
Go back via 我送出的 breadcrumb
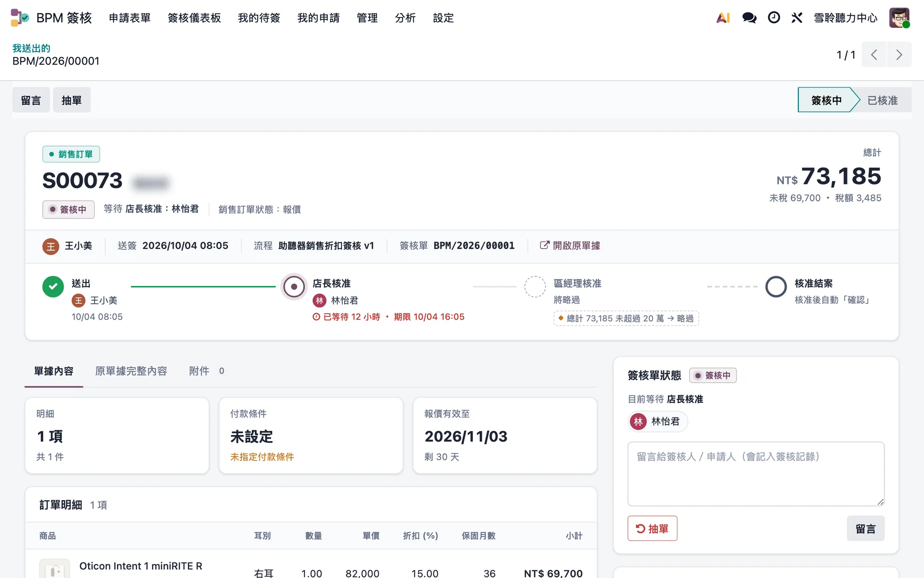coord(31,48)
